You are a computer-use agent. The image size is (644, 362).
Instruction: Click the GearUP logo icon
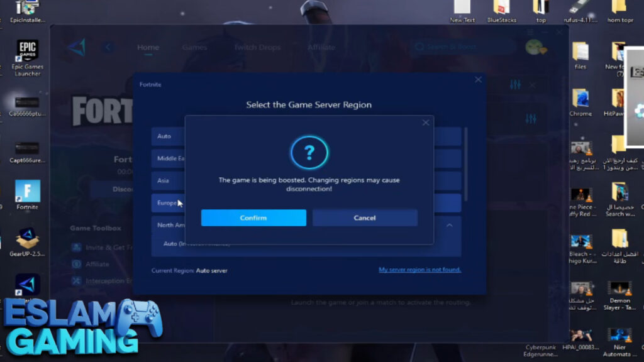77,47
